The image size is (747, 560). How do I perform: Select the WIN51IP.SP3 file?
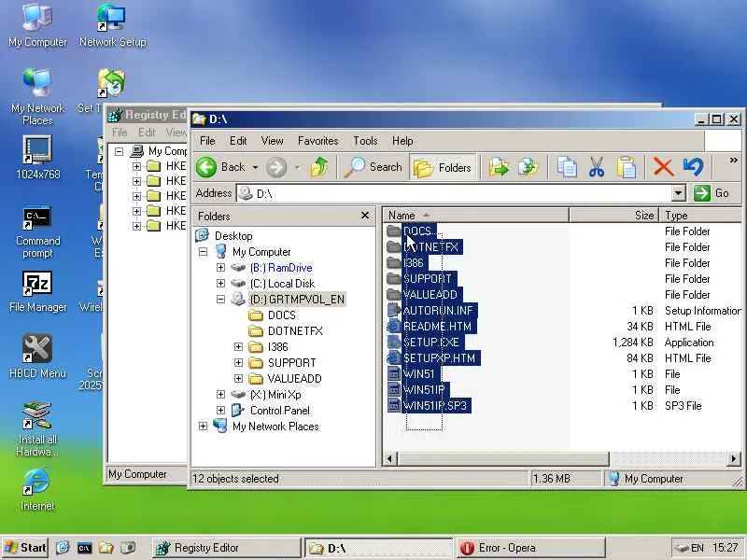click(435, 406)
